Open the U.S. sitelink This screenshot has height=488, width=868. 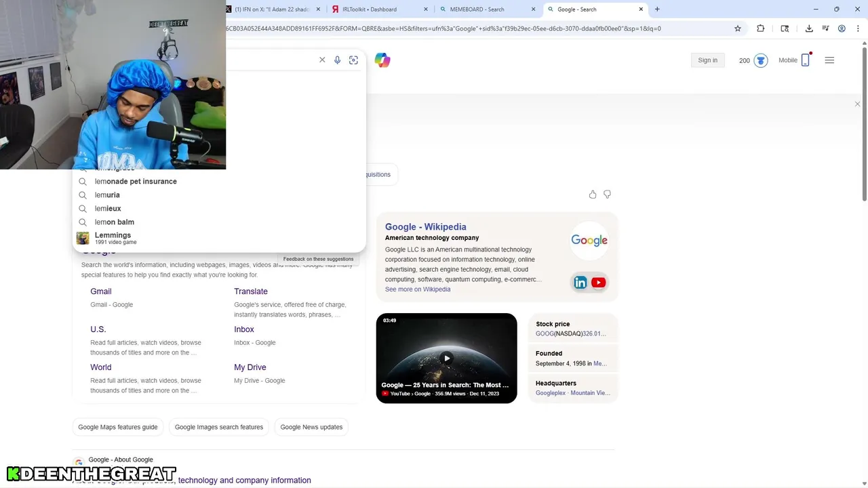(98, 329)
